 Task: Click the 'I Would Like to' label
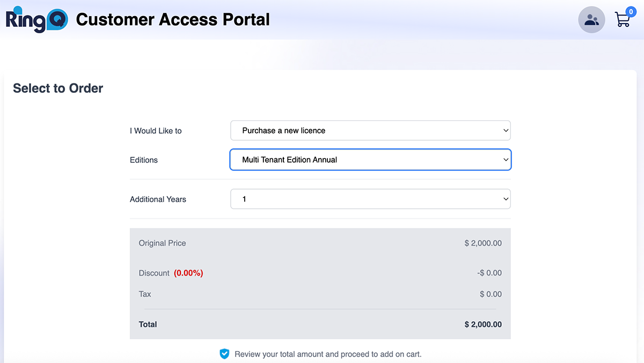[x=156, y=130]
